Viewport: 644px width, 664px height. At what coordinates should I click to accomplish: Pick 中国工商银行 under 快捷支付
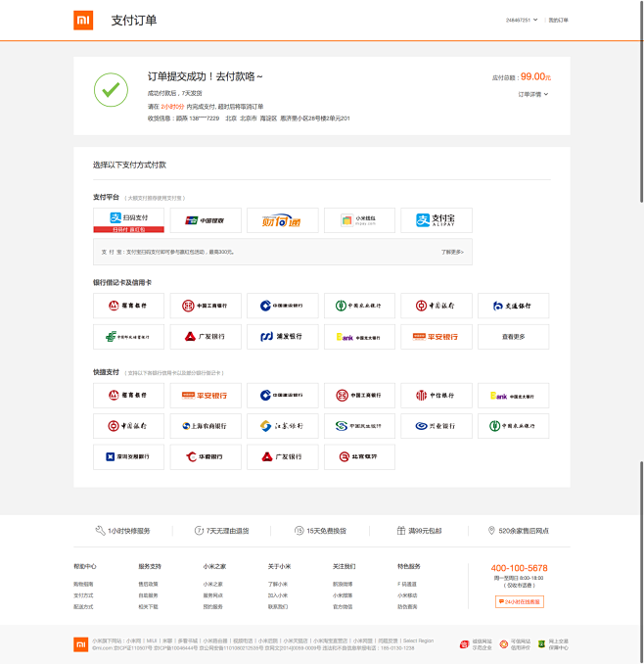coord(359,396)
